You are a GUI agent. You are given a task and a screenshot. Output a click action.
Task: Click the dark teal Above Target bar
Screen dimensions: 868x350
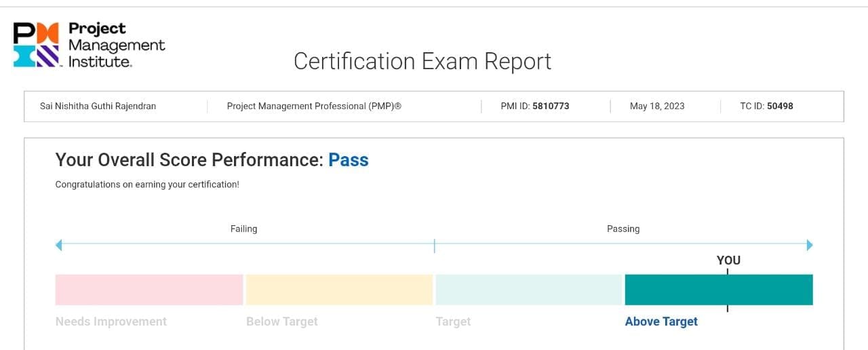(719, 290)
